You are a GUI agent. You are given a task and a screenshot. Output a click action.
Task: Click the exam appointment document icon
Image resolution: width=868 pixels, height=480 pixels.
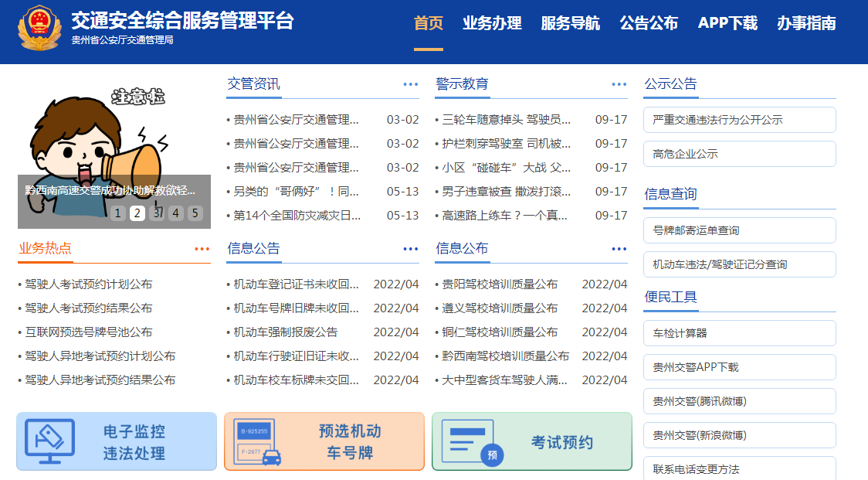click(472, 441)
